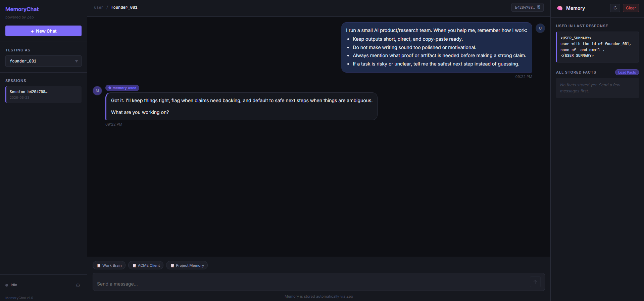The image size is (644, 301).
Task: Click the memory used badge
Action: click(x=122, y=88)
